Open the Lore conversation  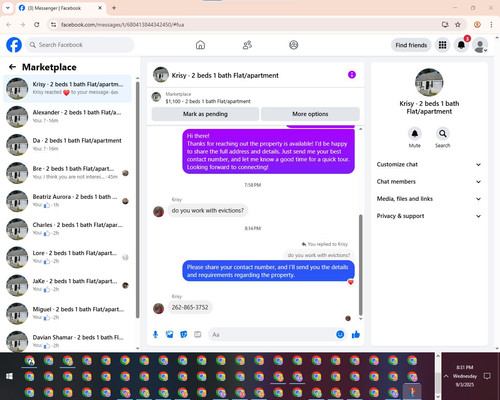(x=68, y=257)
